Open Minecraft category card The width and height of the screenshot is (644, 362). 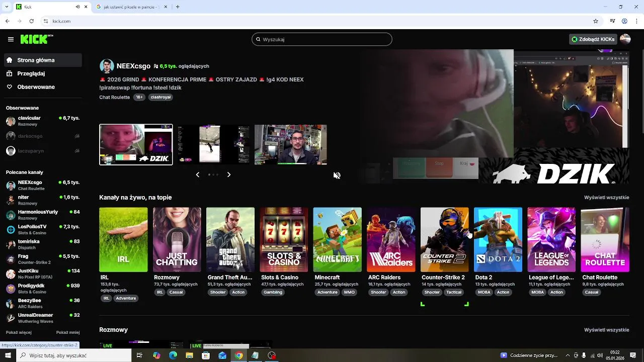tap(337, 240)
